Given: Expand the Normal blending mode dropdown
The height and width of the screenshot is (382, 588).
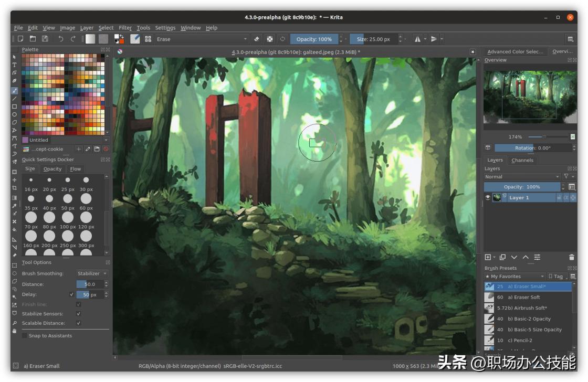Looking at the screenshot, I should click(x=522, y=177).
